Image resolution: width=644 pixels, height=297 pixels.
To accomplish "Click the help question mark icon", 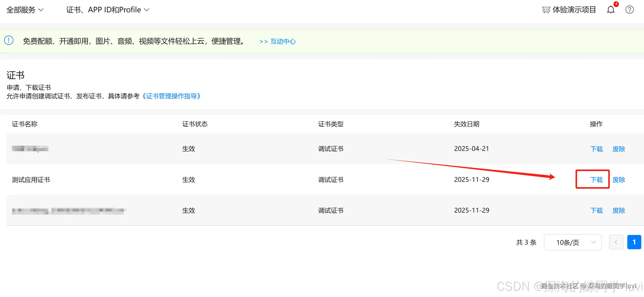I will pyautogui.click(x=629, y=10).
